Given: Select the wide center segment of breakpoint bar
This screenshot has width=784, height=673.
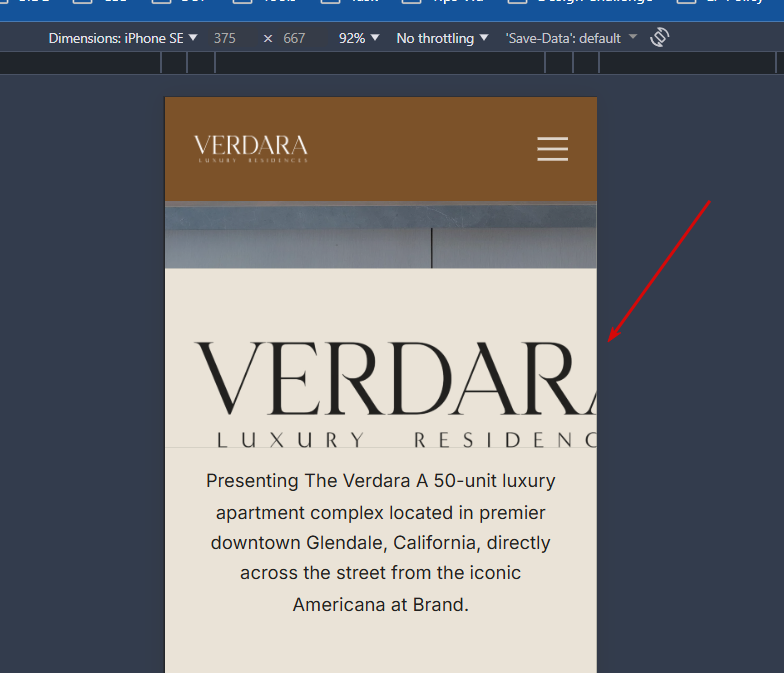Looking at the screenshot, I should coord(380,63).
